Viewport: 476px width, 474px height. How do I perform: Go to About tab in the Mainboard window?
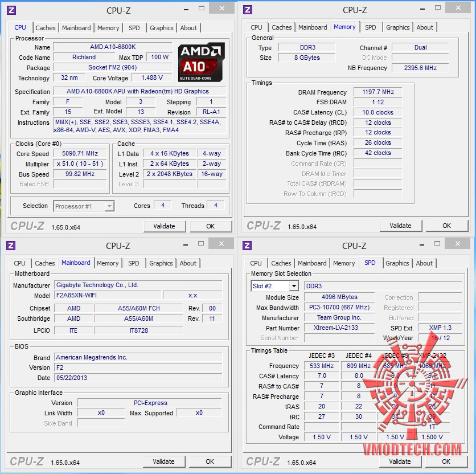tap(188, 263)
